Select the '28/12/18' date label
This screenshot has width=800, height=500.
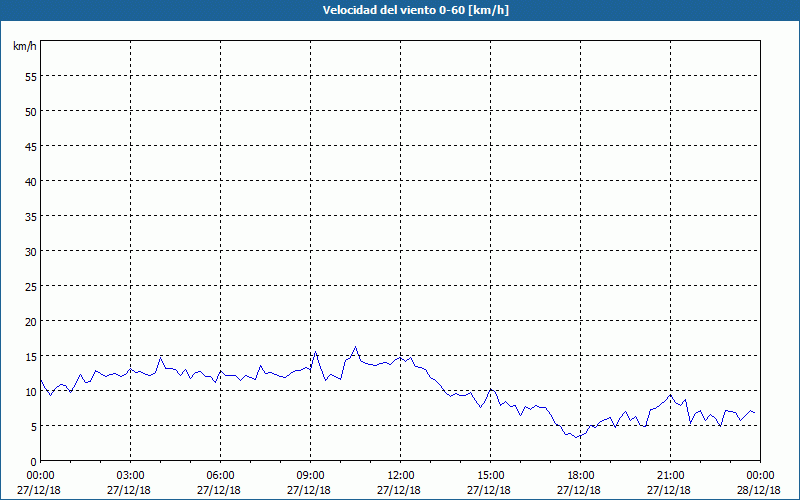[x=759, y=490]
